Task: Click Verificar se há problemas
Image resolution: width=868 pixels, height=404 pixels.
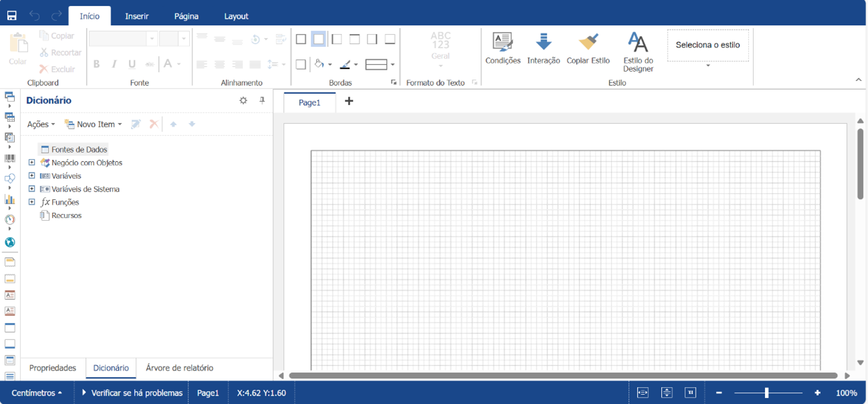Action: (x=132, y=393)
